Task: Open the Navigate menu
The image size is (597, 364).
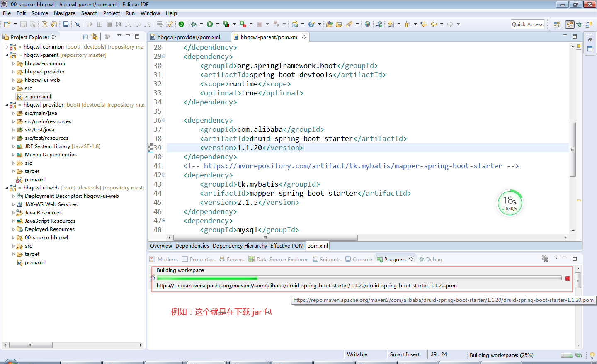Action: click(64, 13)
